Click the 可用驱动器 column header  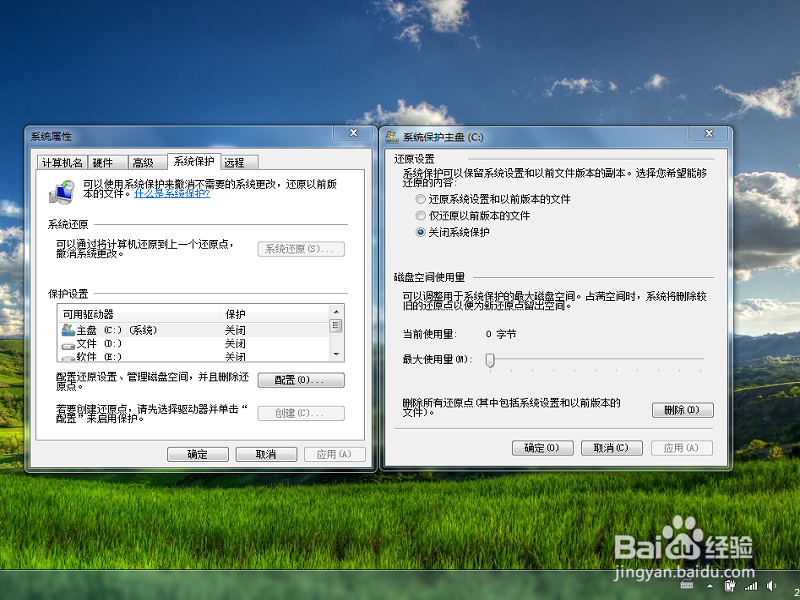(x=140, y=314)
